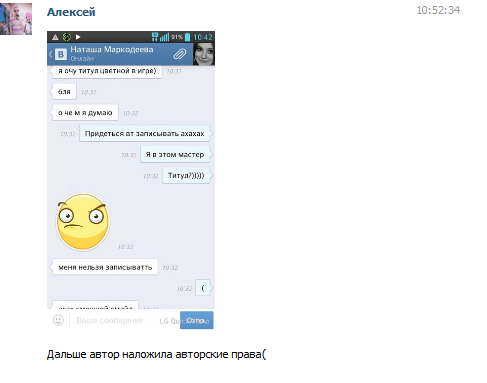The image size is (487, 383).
Task: Open the emoji smiley picker icon
Action: (x=58, y=320)
